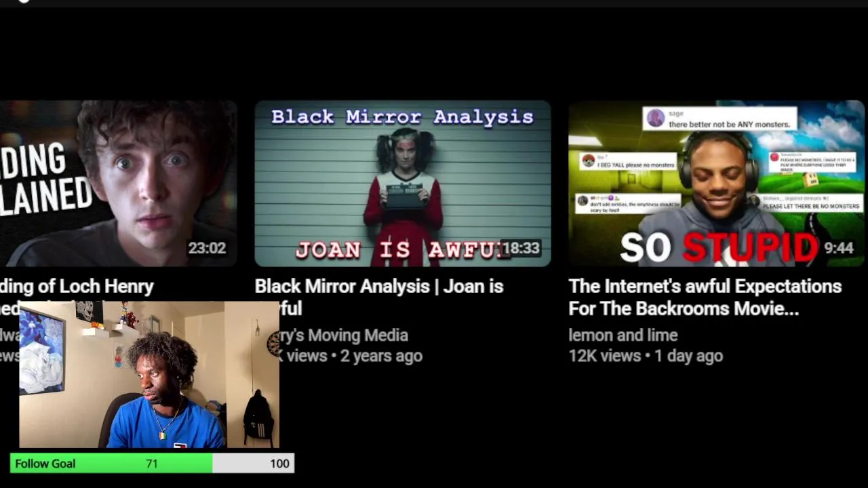Click the Follow Goal progress bar

click(x=152, y=464)
